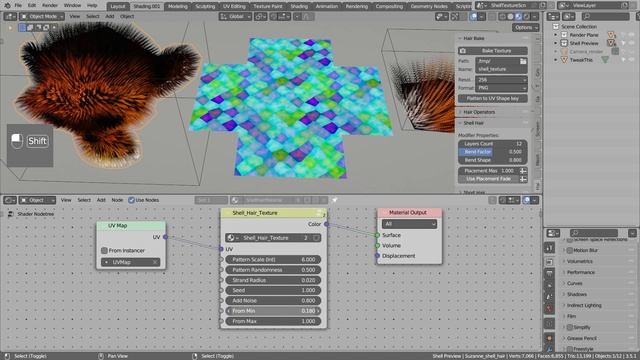Click the pin icon in node editor header

335,200
